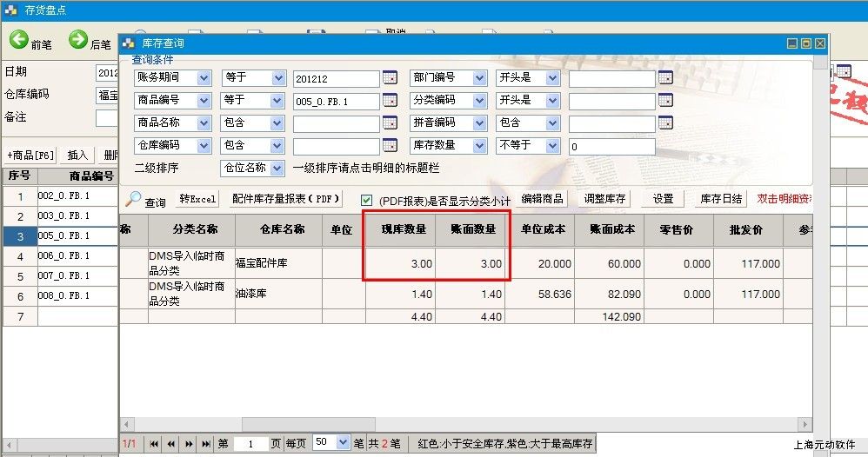Click the green 前笔 previous record arrow
The height and width of the screenshot is (457, 868).
click(19, 40)
